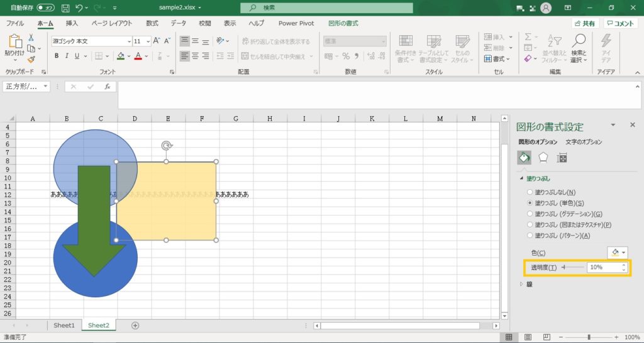644x343 pixels.
Task: Add a new sheet with plus icon
Action: 135,325
